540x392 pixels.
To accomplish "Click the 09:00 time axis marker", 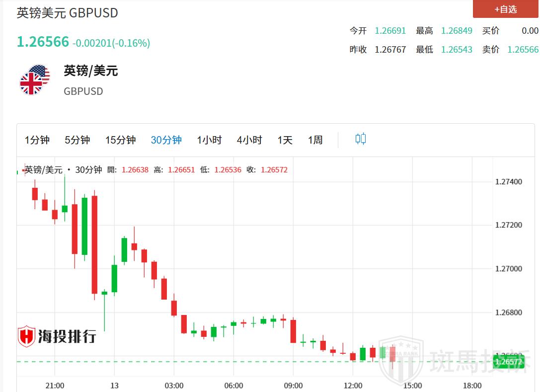I will pyautogui.click(x=293, y=386).
